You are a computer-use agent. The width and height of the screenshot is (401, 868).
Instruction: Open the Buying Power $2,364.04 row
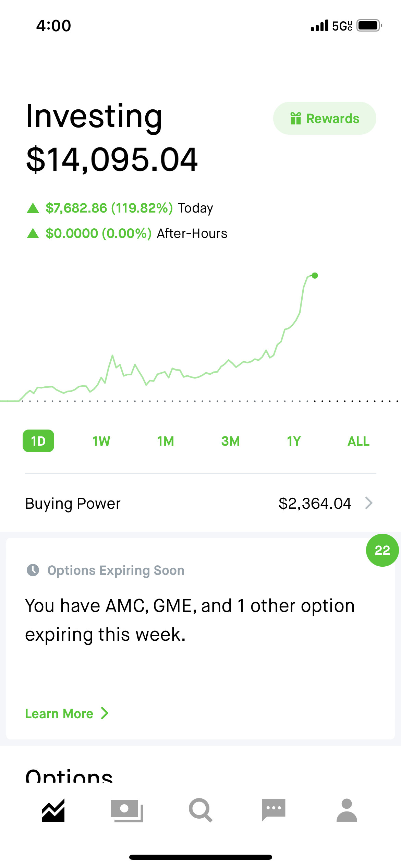click(x=200, y=503)
